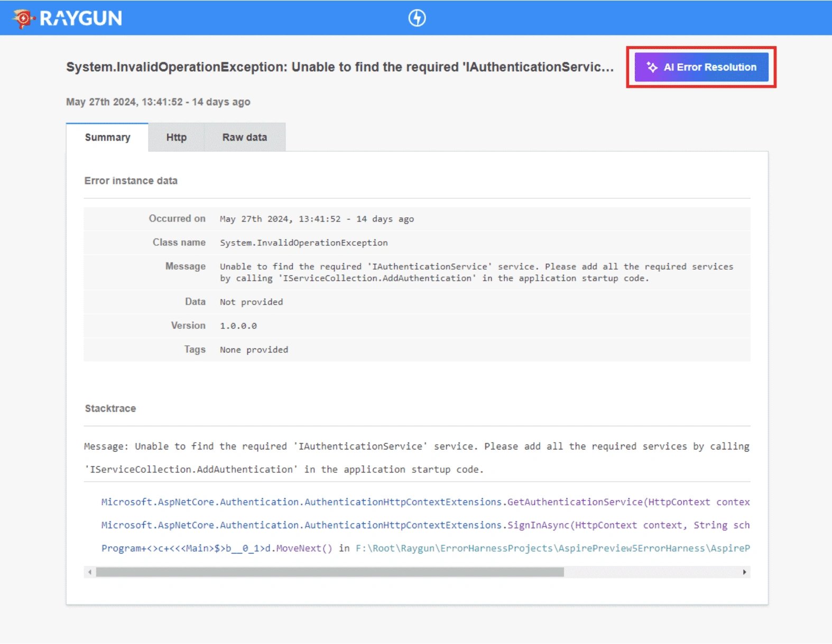Click the horizontal stacktrace scrollbar thumb
Image resolution: width=832 pixels, height=644 pixels.
(x=330, y=572)
